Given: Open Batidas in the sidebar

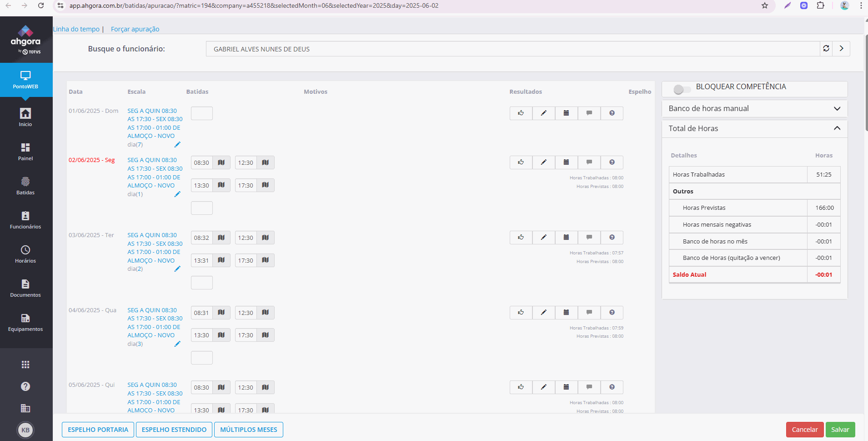Looking at the screenshot, I should (25, 186).
